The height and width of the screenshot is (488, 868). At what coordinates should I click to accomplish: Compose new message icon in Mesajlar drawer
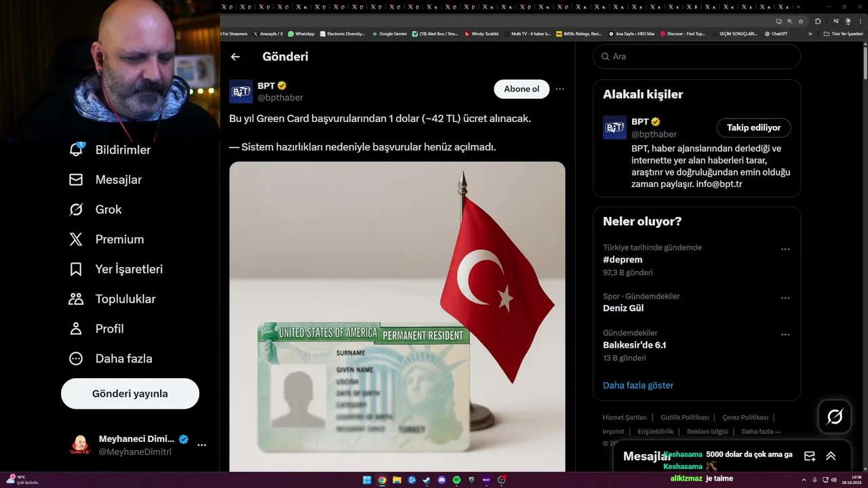click(x=809, y=456)
